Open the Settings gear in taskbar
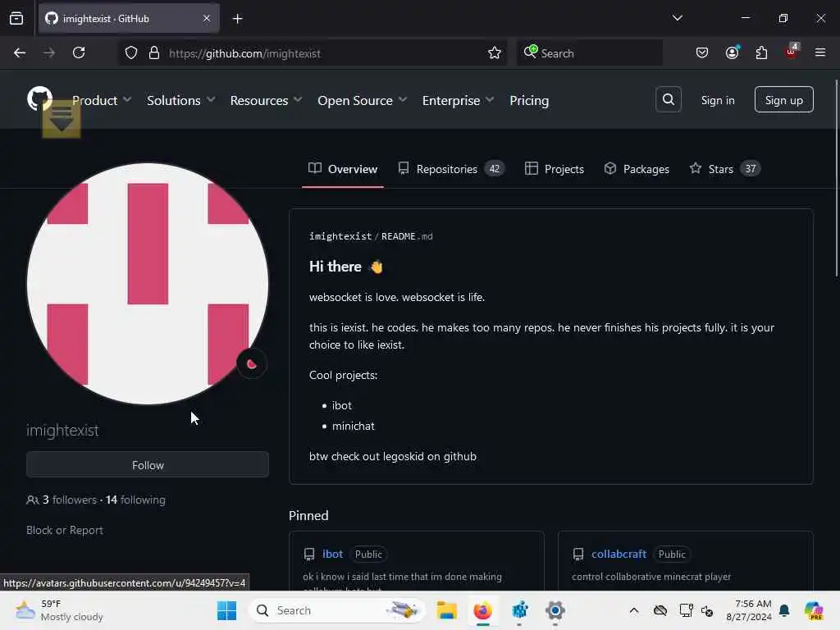 point(555,610)
